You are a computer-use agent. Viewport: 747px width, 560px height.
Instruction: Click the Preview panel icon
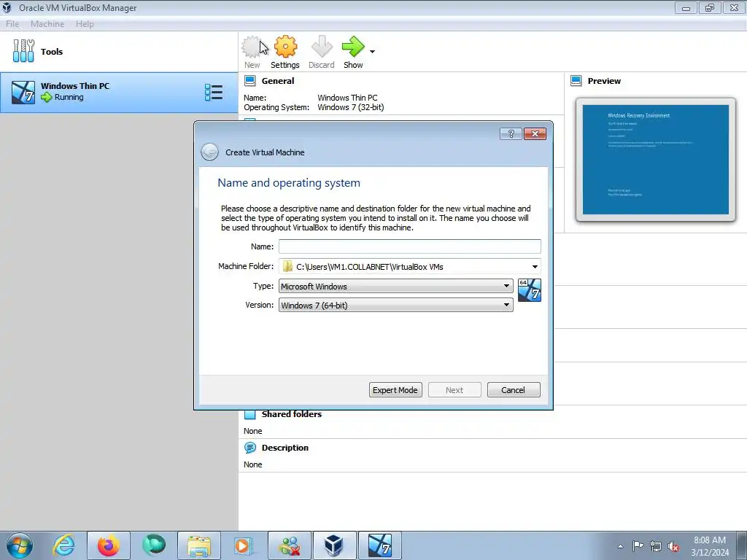[576, 80]
